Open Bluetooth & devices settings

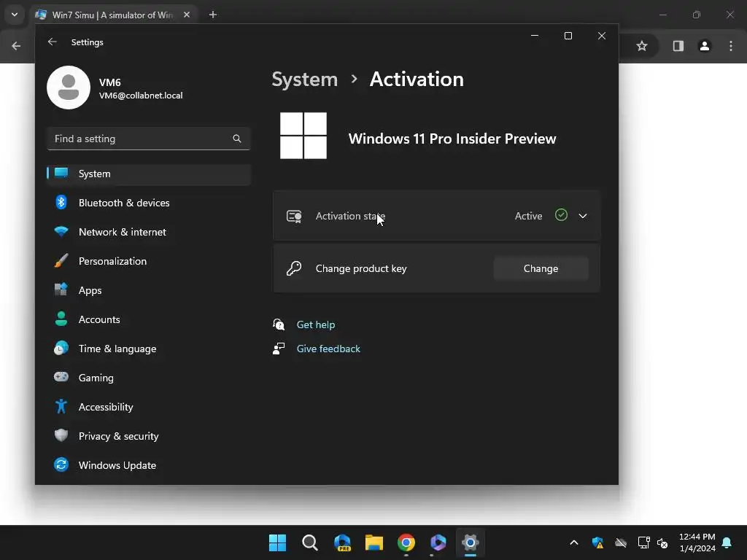coord(149,203)
